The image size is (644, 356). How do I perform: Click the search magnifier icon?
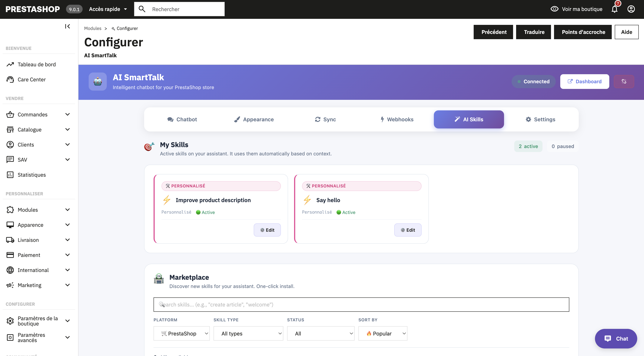pos(142,9)
